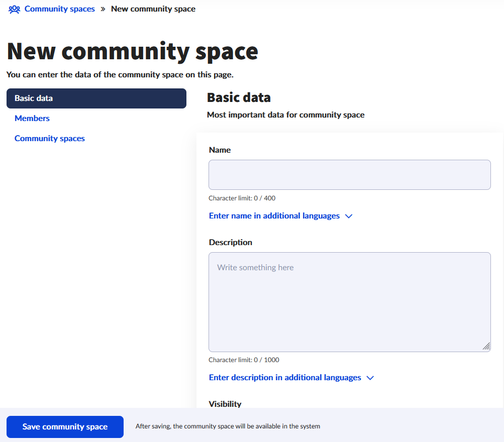Open the Community spaces sidebar tab
The height and width of the screenshot is (442, 504).
tap(50, 139)
